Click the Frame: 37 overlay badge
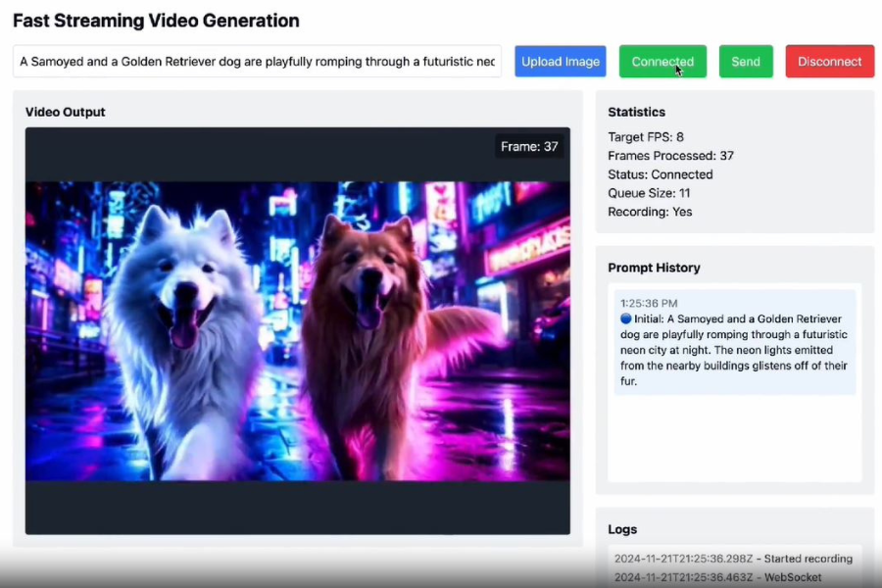This screenshot has height=588, width=882. [x=529, y=147]
